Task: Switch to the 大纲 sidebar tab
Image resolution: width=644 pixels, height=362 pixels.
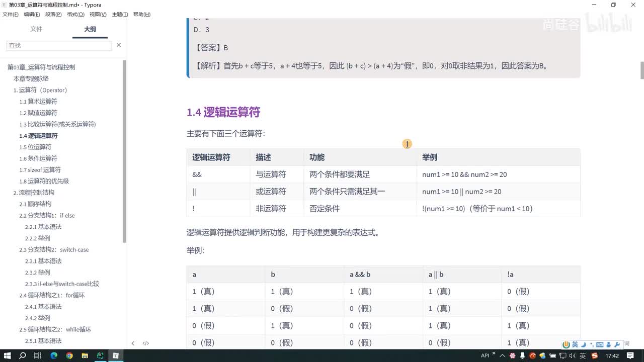Action: pyautogui.click(x=90, y=29)
